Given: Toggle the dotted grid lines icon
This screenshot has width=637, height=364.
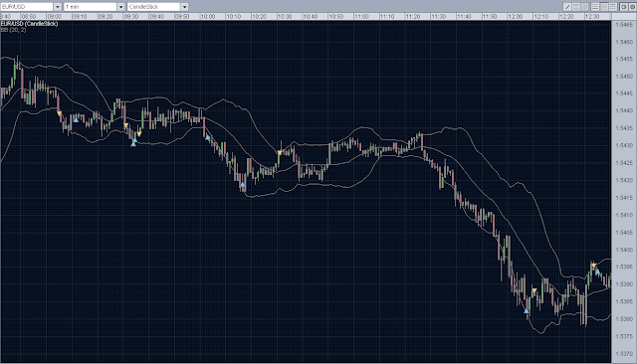Looking at the screenshot, I should pyautogui.click(x=613, y=7).
